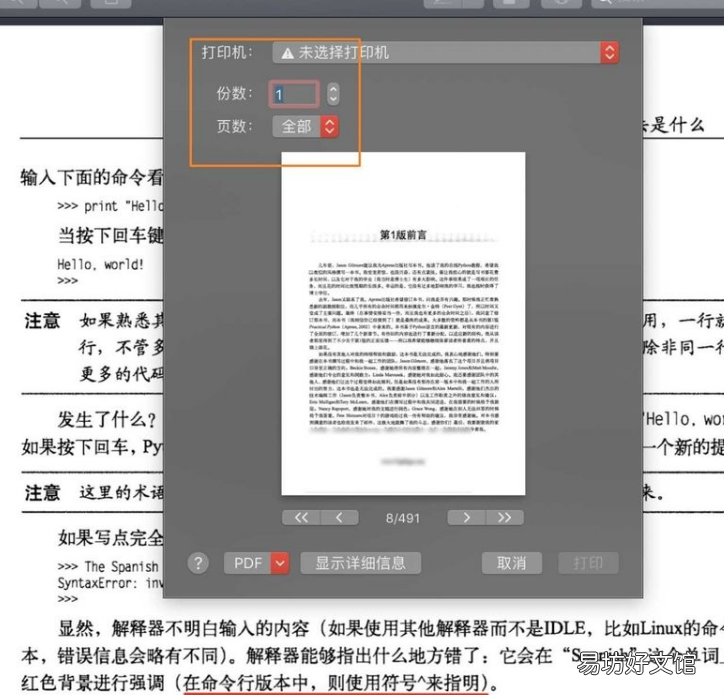Click the print preview page thumbnail
The image size is (724, 695).
(403, 323)
